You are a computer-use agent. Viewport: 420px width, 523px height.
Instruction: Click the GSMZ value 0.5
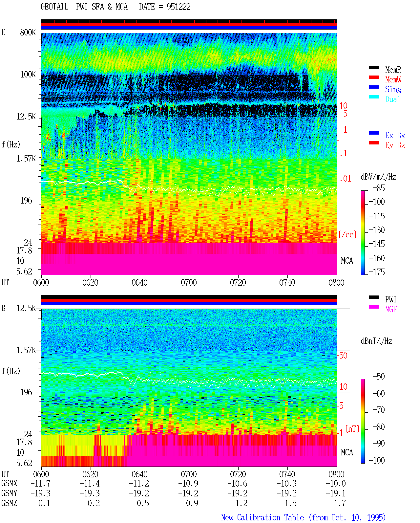point(143,503)
